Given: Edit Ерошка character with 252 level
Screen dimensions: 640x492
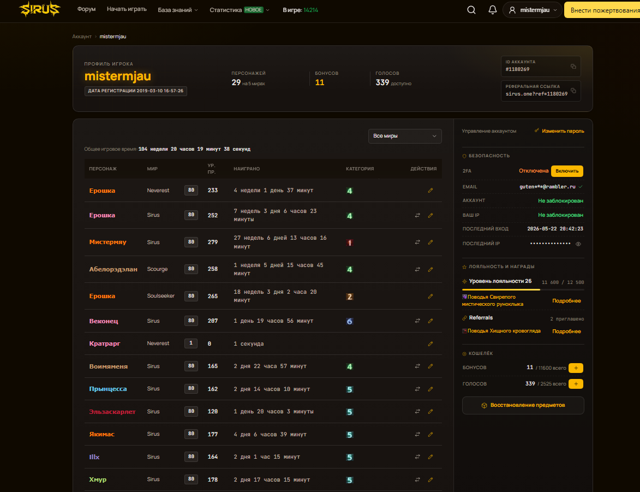Looking at the screenshot, I should pyautogui.click(x=430, y=215).
